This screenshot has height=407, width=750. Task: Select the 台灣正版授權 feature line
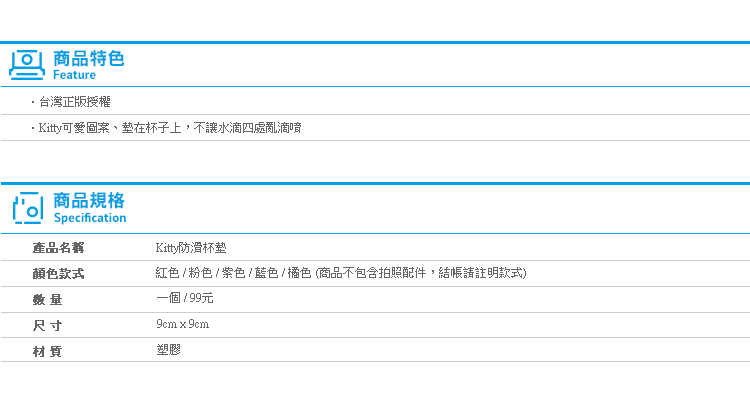[75, 102]
